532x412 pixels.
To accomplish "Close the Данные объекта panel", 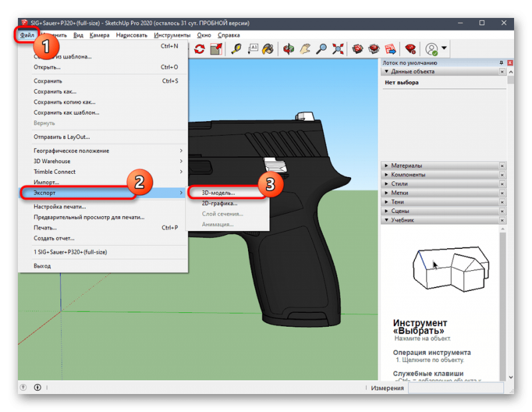I will (x=502, y=72).
